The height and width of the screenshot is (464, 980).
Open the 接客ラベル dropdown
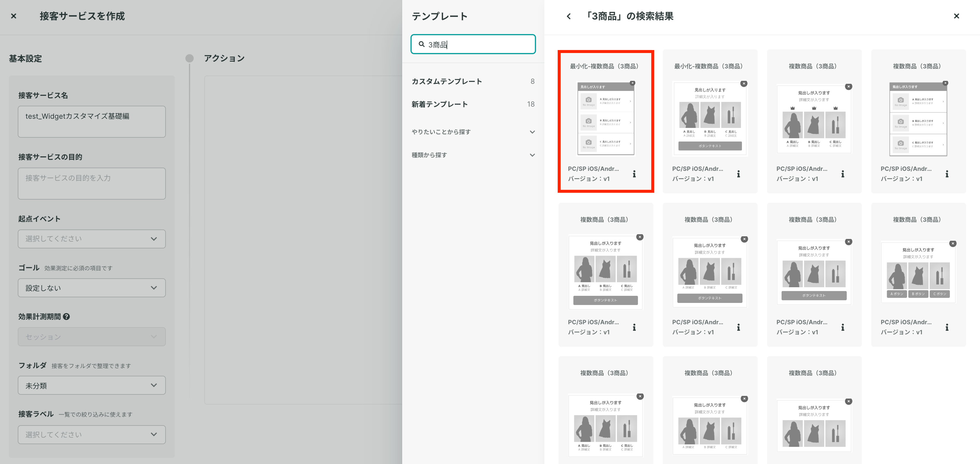coord(92,435)
